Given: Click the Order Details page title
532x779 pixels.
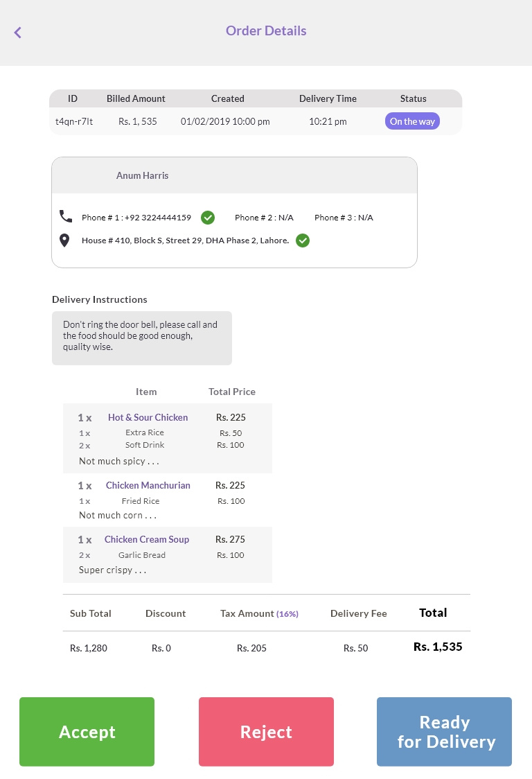Looking at the screenshot, I should pyautogui.click(x=266, y=31).
